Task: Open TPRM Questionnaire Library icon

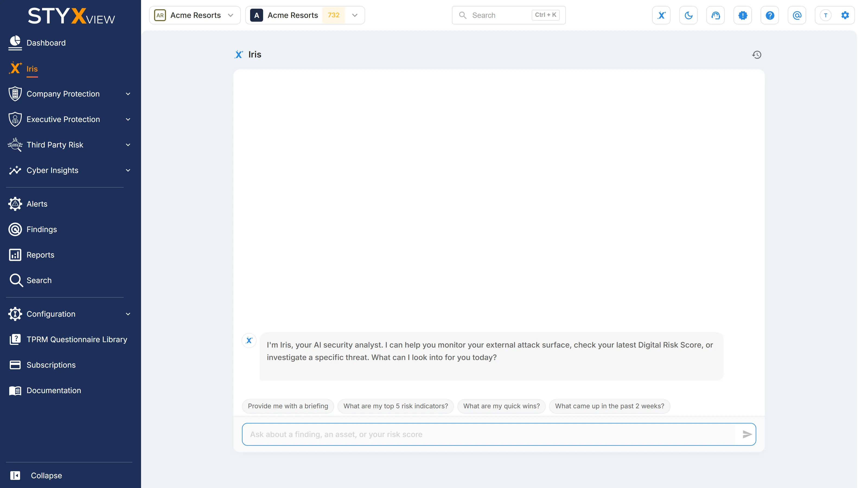Action: point(15,339)
